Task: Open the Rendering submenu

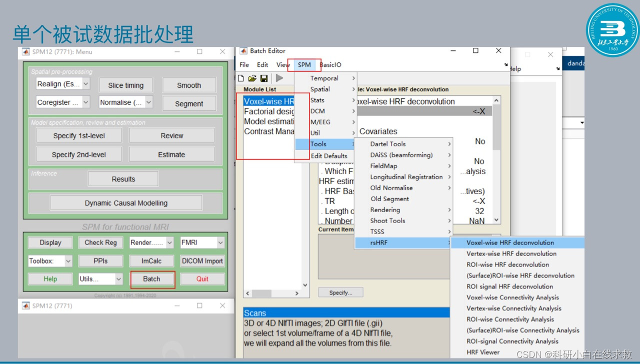Action: 403,210
